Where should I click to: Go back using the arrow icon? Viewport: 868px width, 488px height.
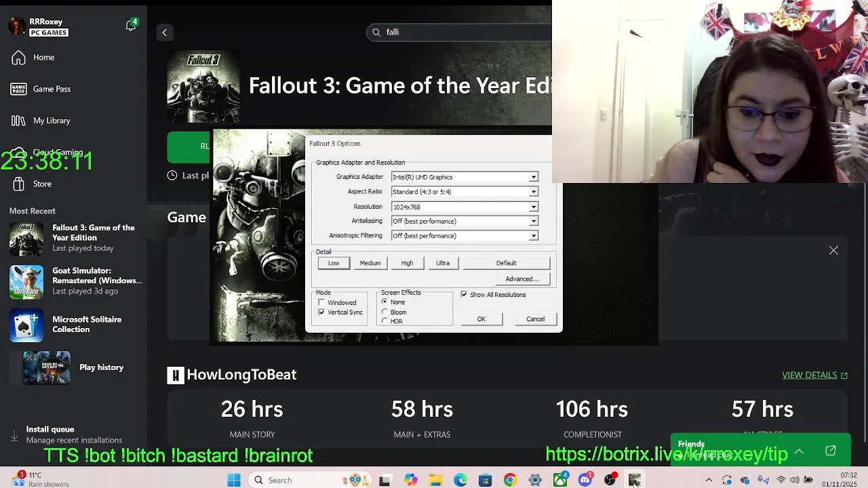pos(164,33)
